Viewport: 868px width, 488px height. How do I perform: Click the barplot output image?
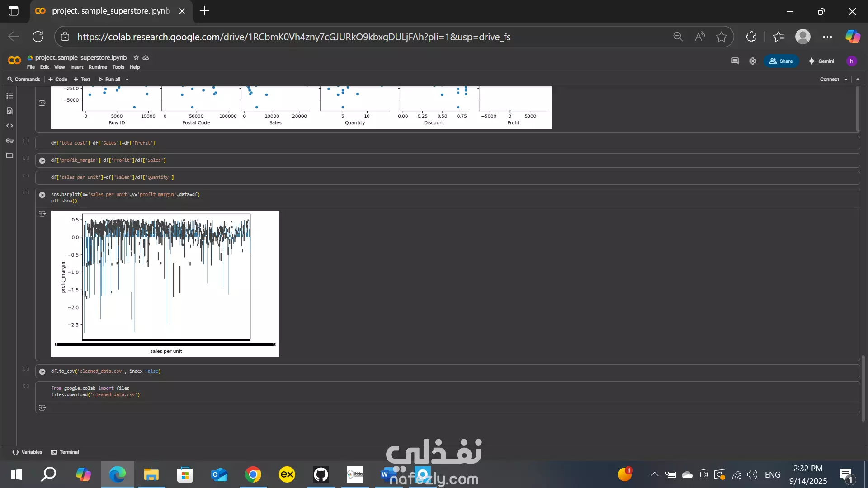(x=165, y=284)
